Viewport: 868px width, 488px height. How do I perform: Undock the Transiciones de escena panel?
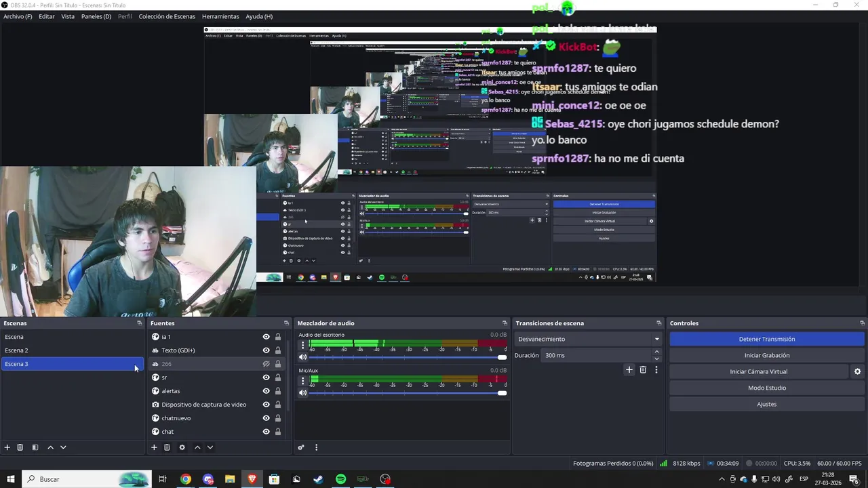click(658, 323)
